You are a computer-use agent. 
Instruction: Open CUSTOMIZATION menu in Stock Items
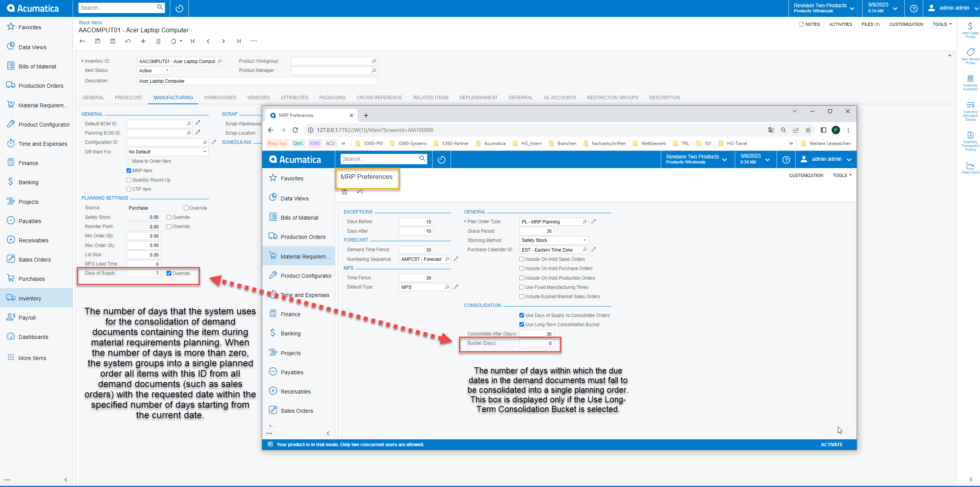pyautogui.click(x=906, y=24)
